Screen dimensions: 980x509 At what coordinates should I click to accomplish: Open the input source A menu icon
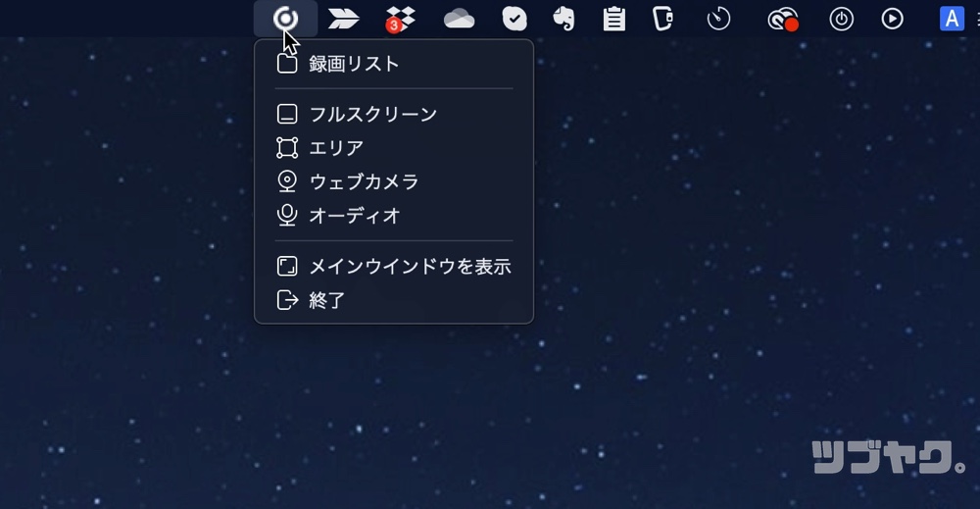click(952, 19)
